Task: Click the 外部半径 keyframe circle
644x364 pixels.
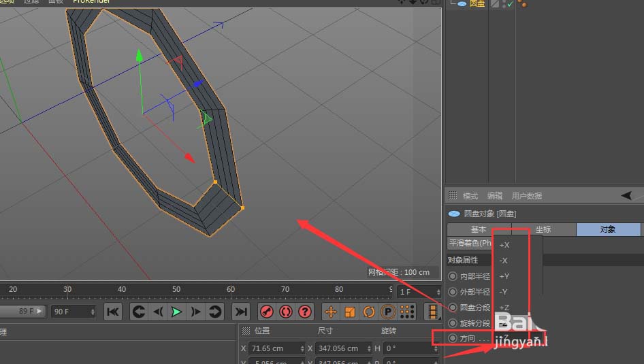Action: pos(453,292)
